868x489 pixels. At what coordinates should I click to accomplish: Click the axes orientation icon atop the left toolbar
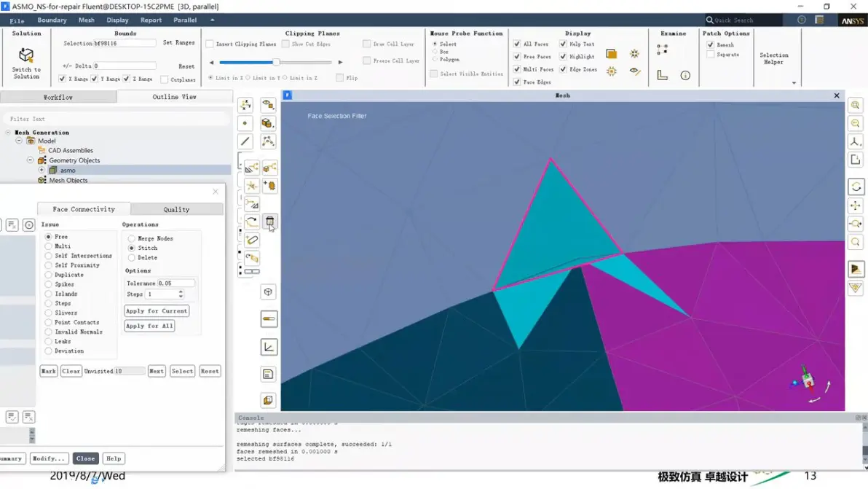pyautogui.click(x=245, y=105)
